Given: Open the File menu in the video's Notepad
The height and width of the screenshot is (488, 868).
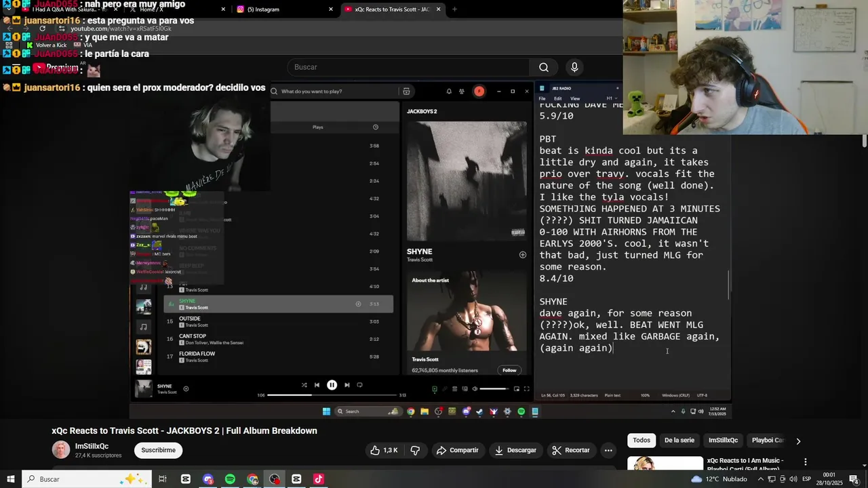Looking at the screenshot, I should 542,98.
